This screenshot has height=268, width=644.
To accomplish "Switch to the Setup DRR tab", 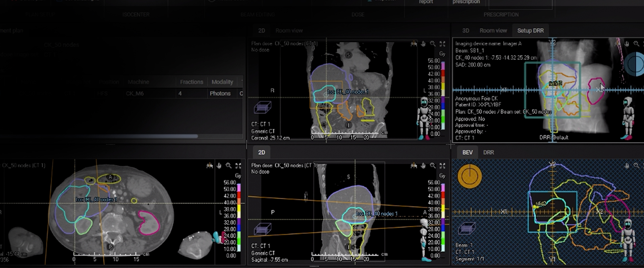I will point(530,30).
